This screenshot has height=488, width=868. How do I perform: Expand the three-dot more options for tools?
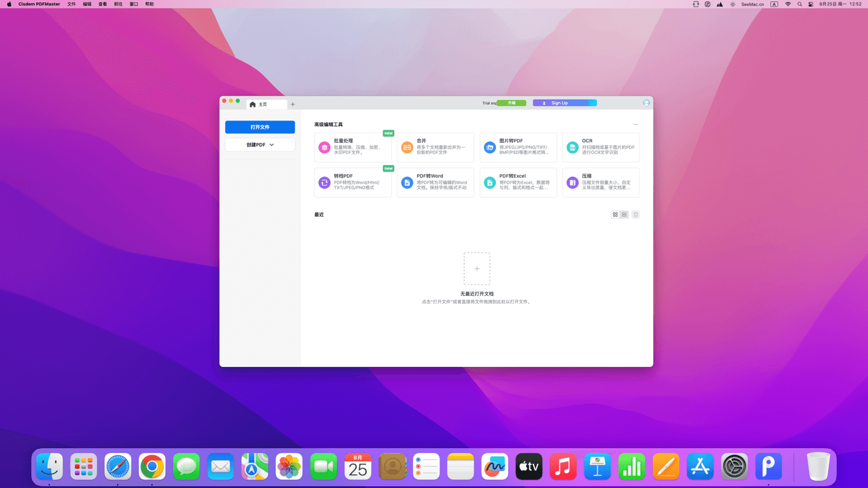(635, 125)
